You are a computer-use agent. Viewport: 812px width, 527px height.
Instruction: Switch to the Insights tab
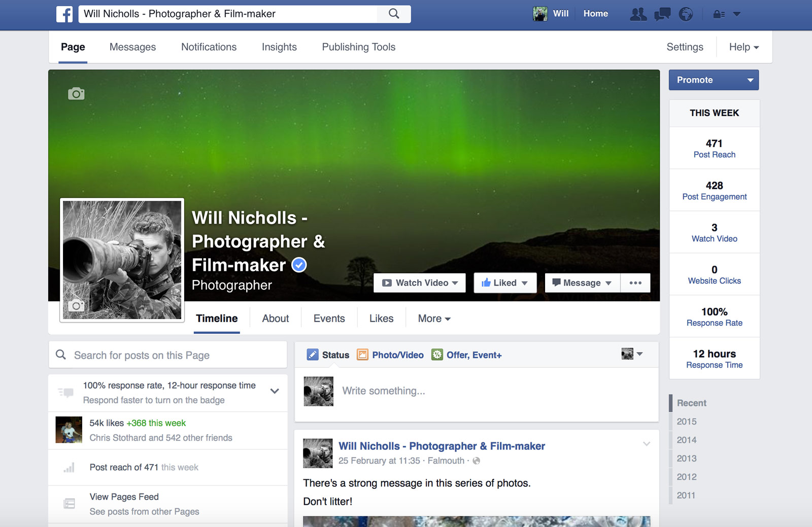[x=279, y=47]
